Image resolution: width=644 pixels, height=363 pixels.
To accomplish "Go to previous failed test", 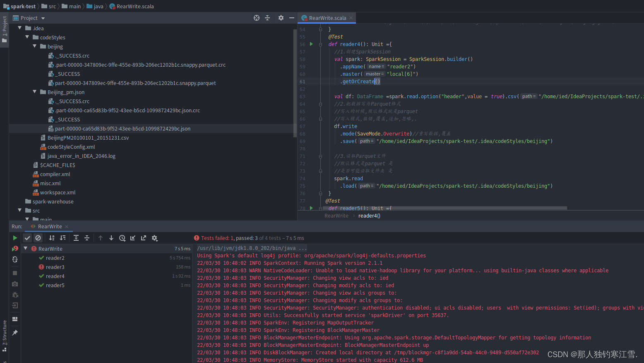I will tap(101, 238).
